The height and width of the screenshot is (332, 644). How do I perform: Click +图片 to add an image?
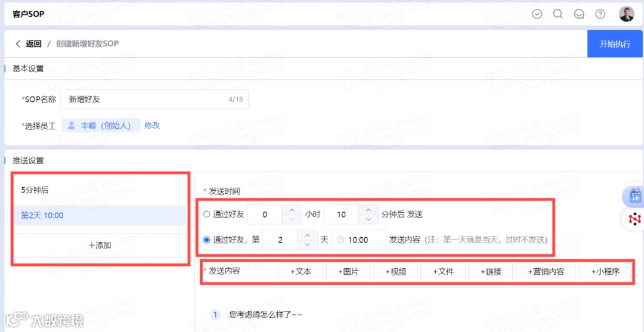[x=348, y=272]
